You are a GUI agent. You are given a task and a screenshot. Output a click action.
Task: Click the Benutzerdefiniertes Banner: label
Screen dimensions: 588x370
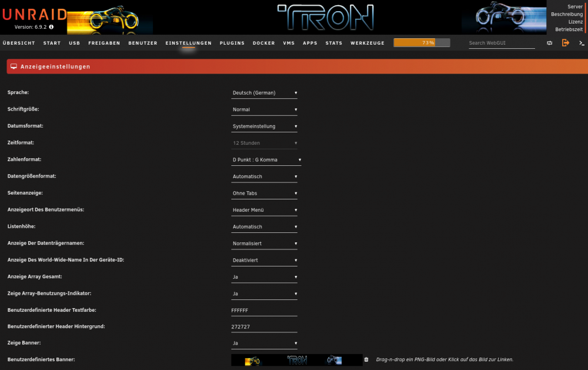point(41,359)
